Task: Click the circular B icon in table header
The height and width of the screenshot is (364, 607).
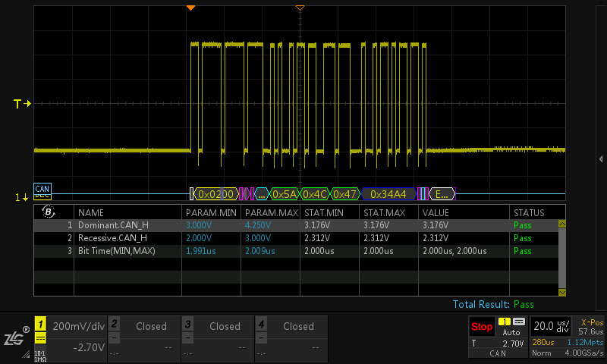Action: pos(49,212)
